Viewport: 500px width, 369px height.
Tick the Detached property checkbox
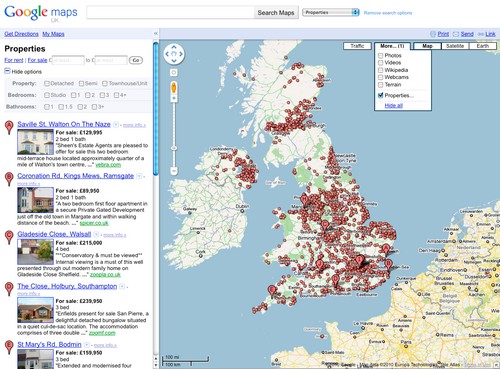[x=47, y=83]
